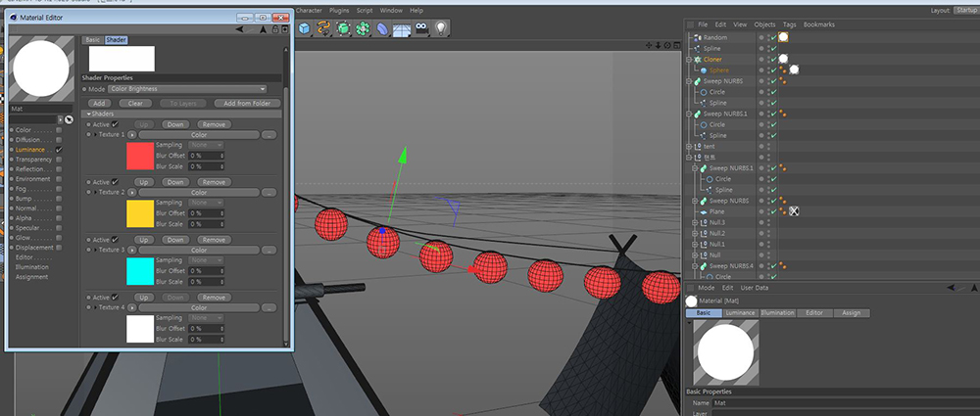The image size is (980, 416).
Task: Click the red Texture 1 color swatch
Action: pyautogui.click(x=140, y=157)
